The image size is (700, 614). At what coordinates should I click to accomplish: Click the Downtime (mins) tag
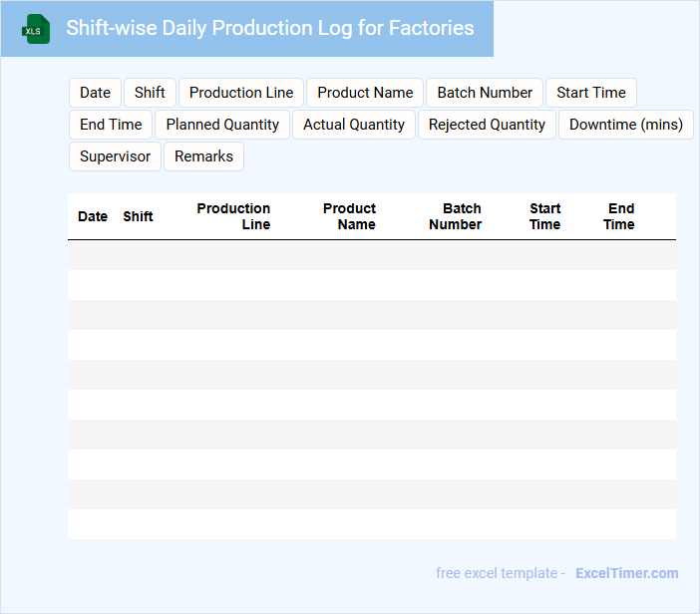click(x=626, y=125)
